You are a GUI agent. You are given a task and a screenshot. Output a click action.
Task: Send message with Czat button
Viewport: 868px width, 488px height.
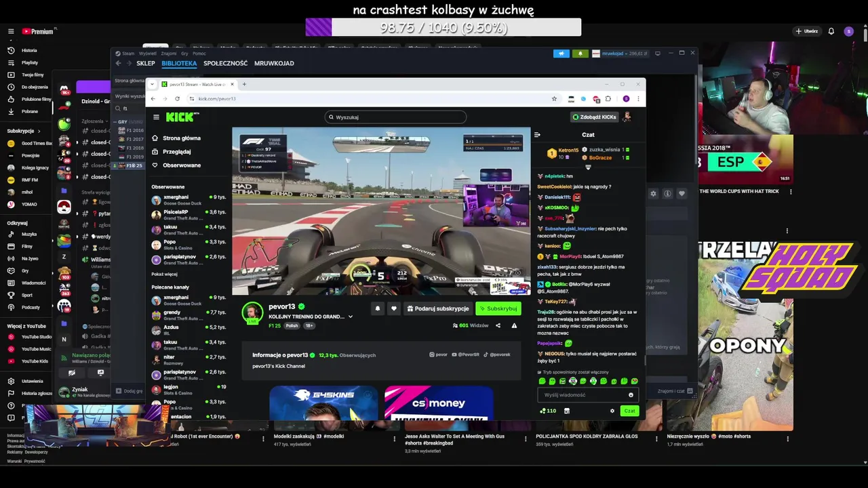tap(629, 411)
